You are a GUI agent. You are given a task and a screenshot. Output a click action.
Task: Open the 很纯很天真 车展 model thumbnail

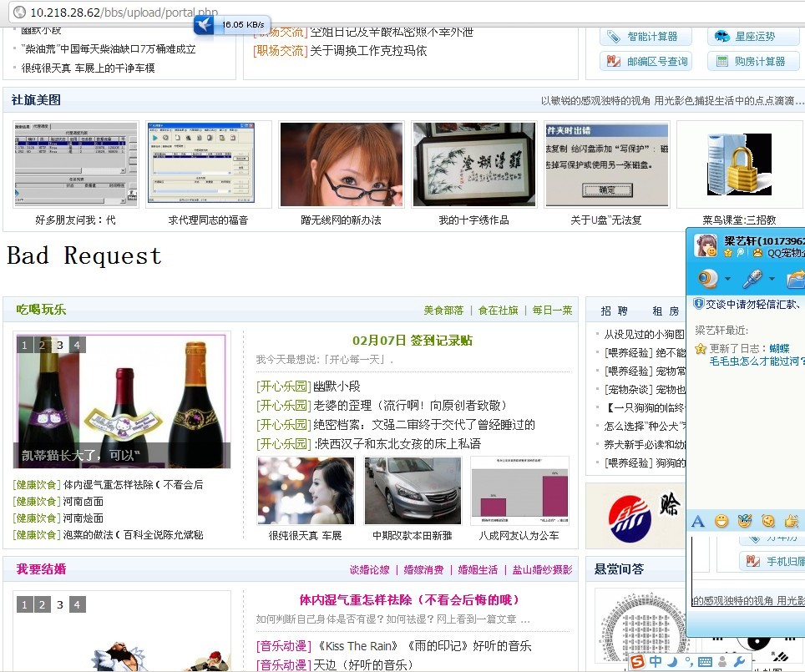pos(306,490)
